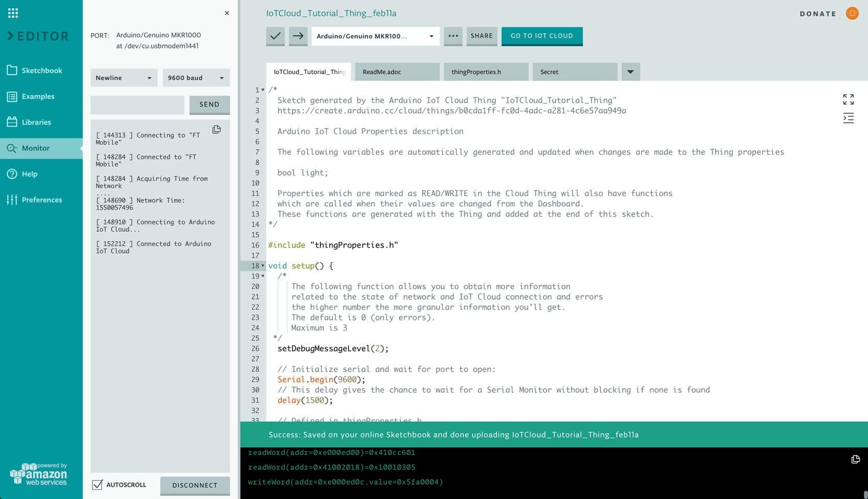Upload sketch using the arrow icon
868x499 pixels.
pyautogui.click(x=298, y=36)
